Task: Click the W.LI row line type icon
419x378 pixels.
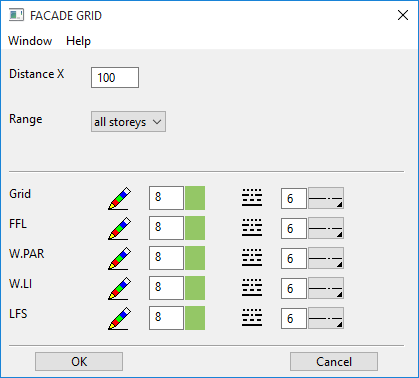Action: point(252,288)
